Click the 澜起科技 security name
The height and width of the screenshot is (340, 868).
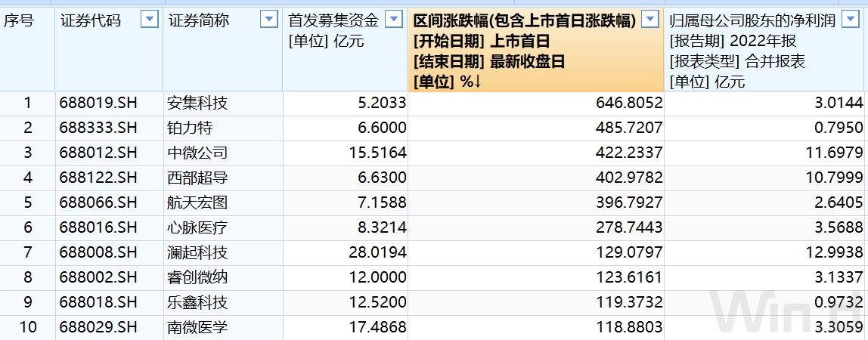click(197, 253)
